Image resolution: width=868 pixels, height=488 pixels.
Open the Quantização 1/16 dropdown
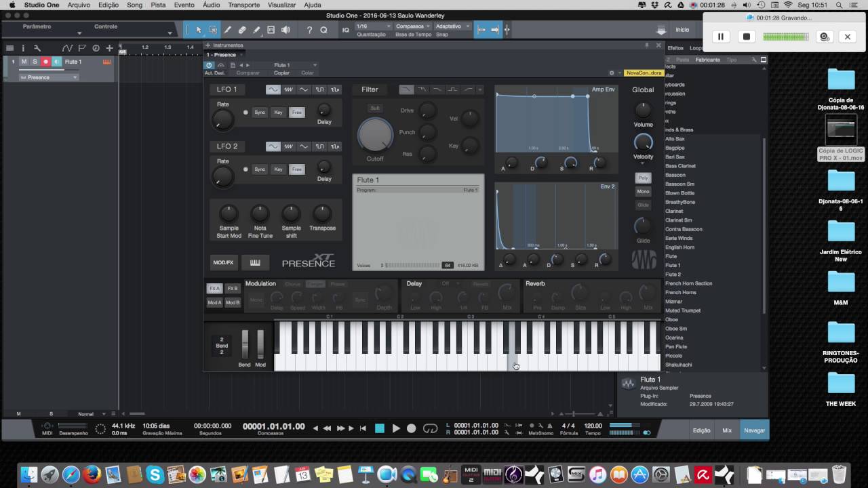point(372,26)
